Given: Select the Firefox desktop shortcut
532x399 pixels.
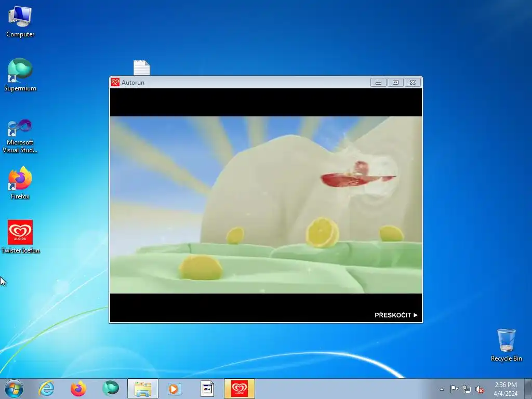Looking at the screenshot, I should pyautogui.click(x=20, y=182).
